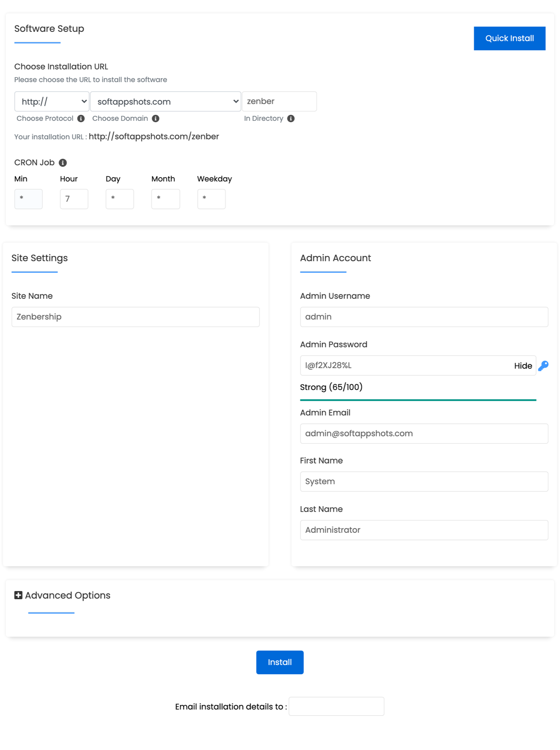Image resolution: width=560 pixels, height=750 pixels.
Task: Click the CRON Day field
Action: 120,199
